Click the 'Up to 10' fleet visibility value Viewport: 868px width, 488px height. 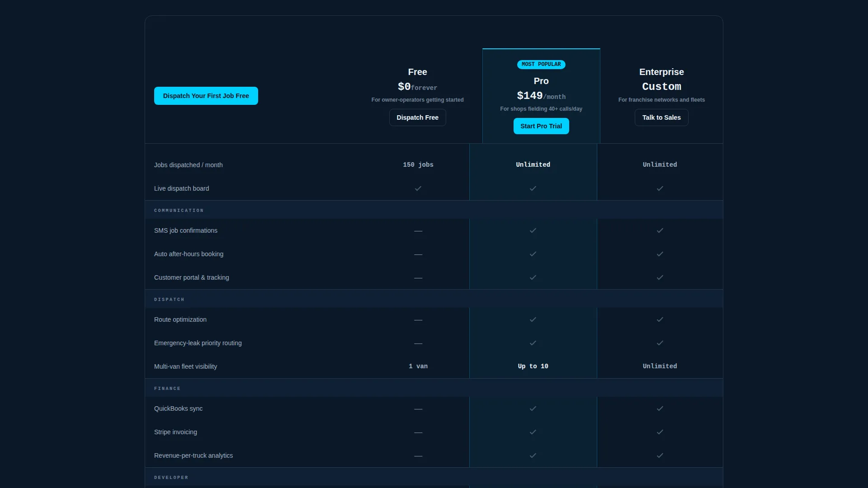point(533,366)
